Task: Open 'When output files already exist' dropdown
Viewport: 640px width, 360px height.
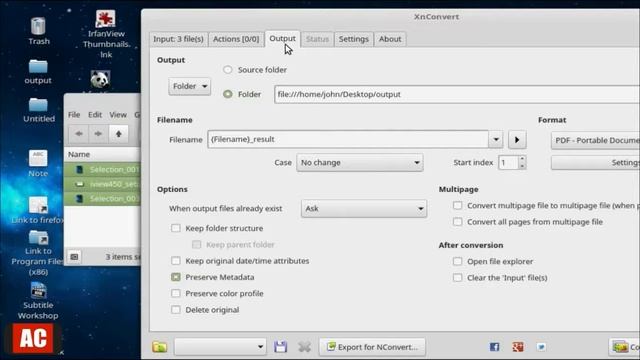Action: [x=364, y=209]
